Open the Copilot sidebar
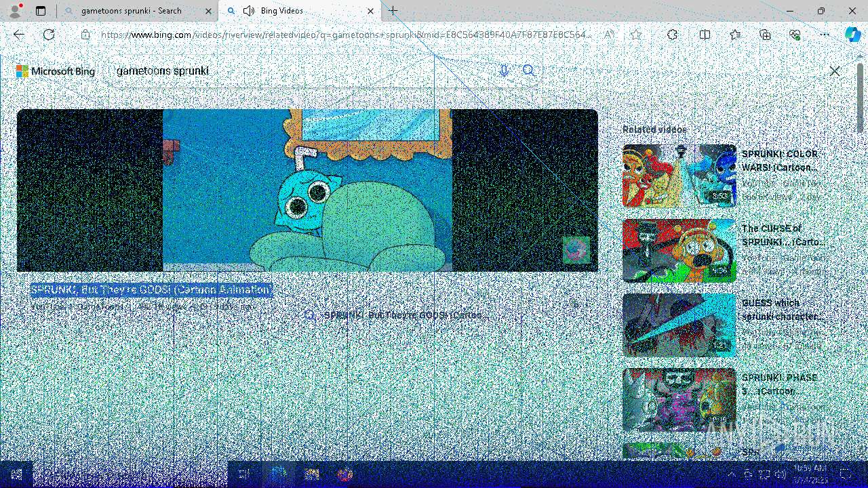Screen dimensions: 868x488 click(852, 35)
